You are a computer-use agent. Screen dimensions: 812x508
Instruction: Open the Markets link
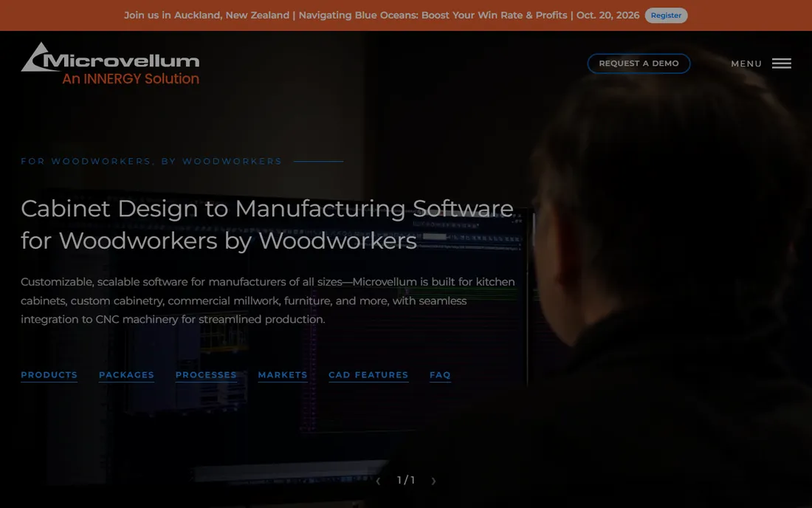coord(283,375)
